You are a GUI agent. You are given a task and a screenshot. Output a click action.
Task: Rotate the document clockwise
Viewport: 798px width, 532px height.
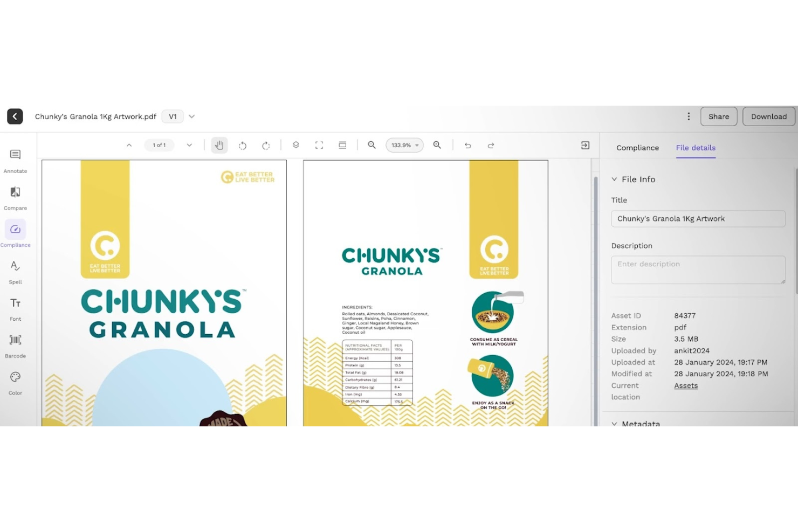(266, 146)
